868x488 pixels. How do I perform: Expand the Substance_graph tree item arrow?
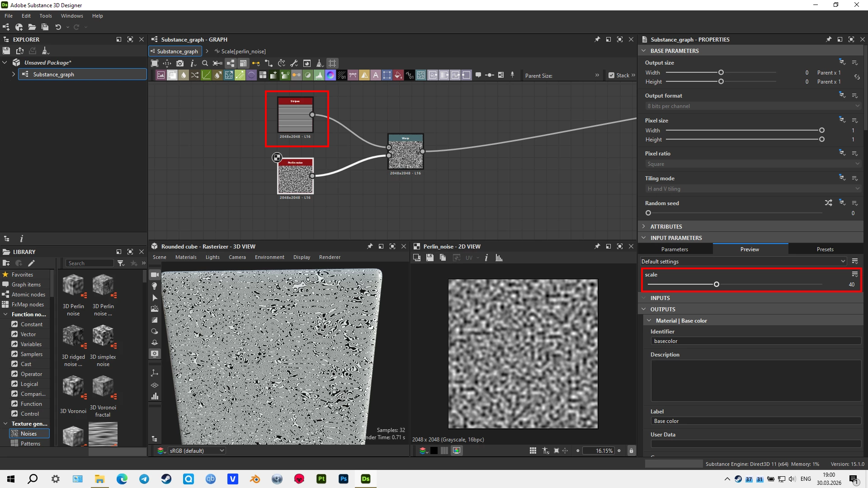[13, 74]
